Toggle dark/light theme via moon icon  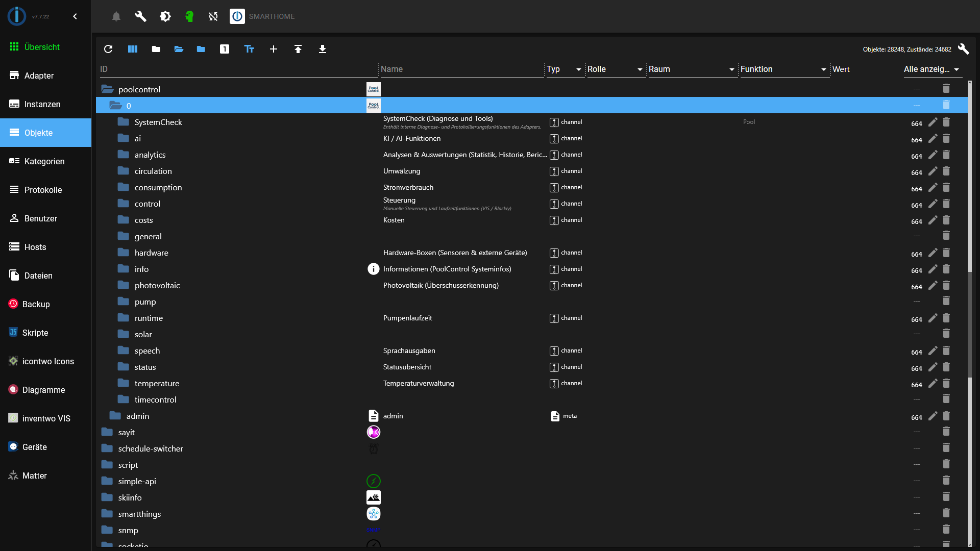coord(165,16)
